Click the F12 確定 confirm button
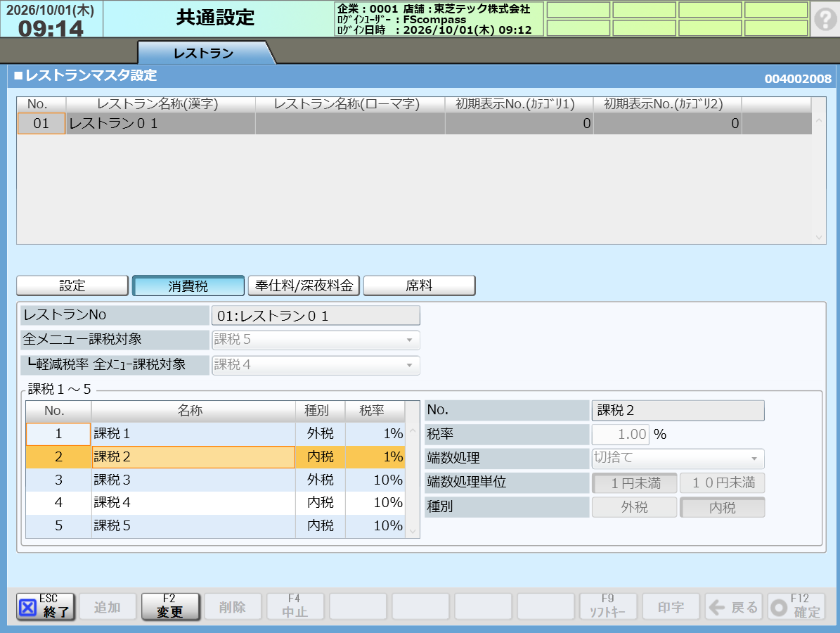Viewport: 840px width, 633px height. [796, 607]
